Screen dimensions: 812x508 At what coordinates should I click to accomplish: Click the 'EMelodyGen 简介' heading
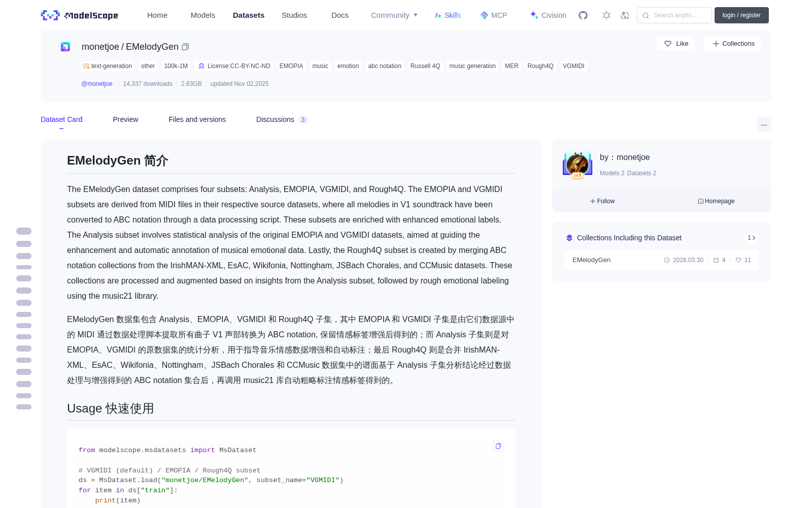[118, 161]
